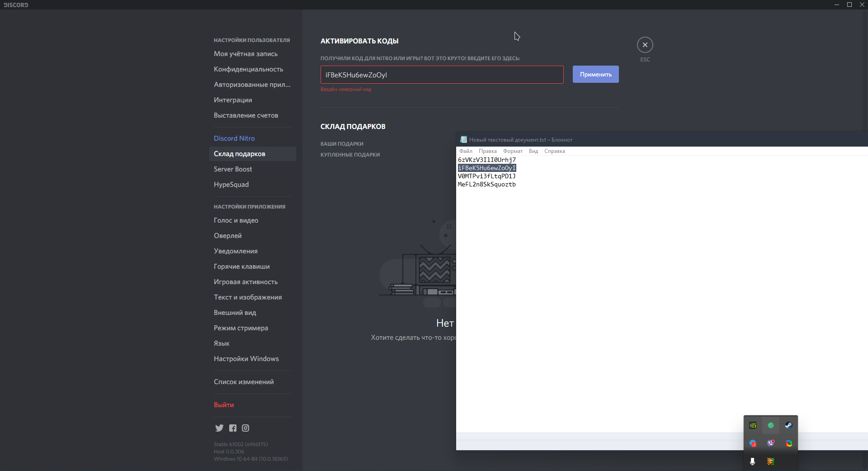Open Язык settings
Viewport: 868px width, 471px height.
pyautogui.click(x=252, y=343)
